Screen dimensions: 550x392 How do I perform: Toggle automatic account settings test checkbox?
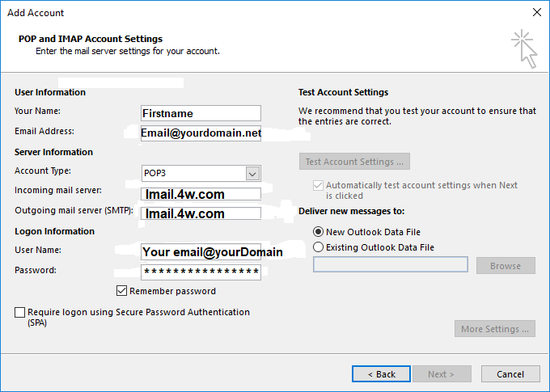pyautogui.click(x=318, y=185)
